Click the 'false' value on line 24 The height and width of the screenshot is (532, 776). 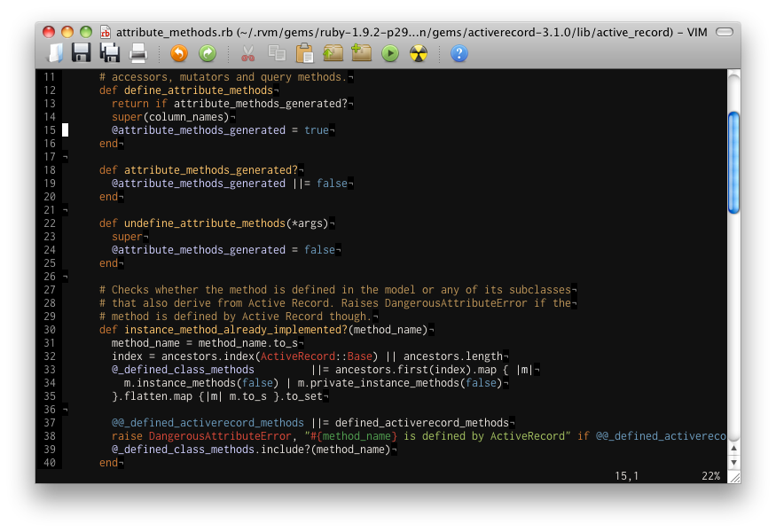[x=319, y=250]
